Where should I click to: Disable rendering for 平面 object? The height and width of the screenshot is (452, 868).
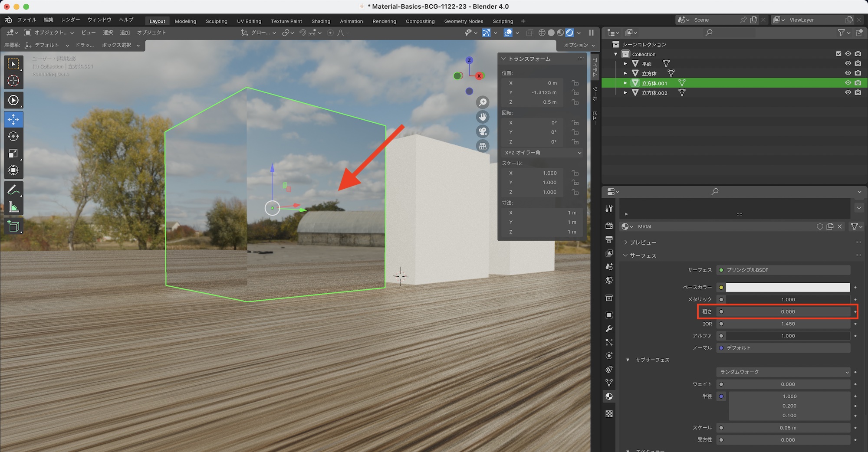click(x=858, y=63)
